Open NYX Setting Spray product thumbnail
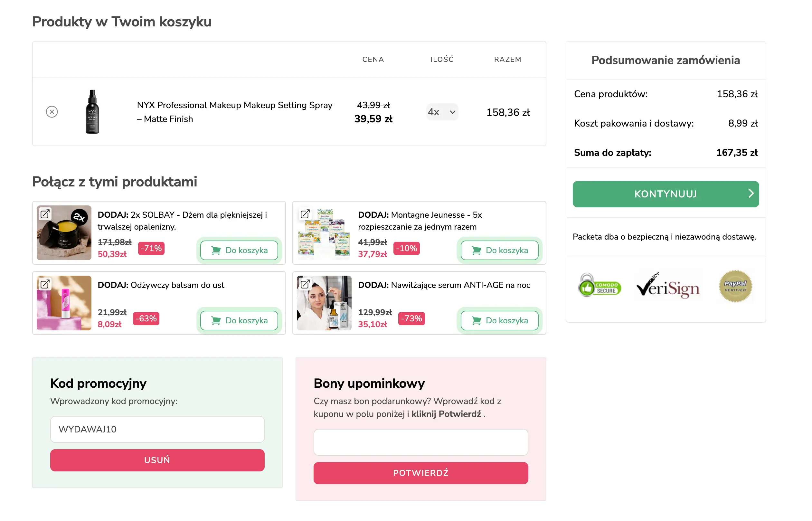The image size is (812, 521). 92,112
